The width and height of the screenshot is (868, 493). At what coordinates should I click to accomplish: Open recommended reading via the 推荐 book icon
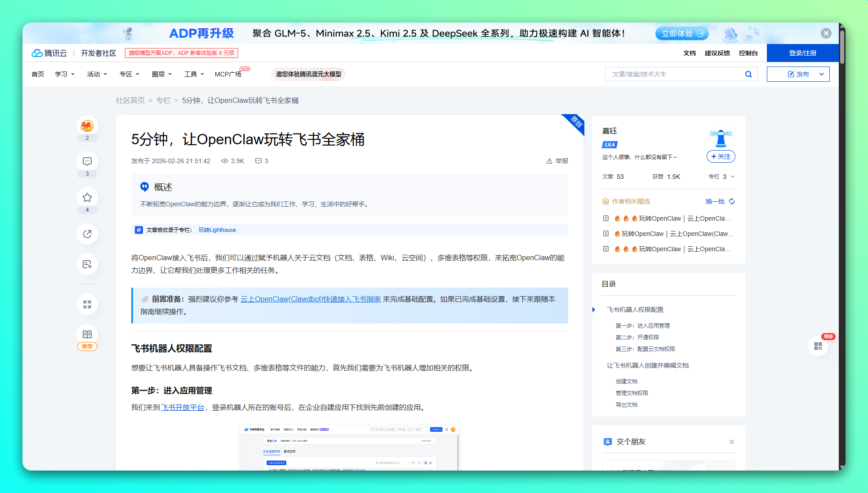pos(87,334)
